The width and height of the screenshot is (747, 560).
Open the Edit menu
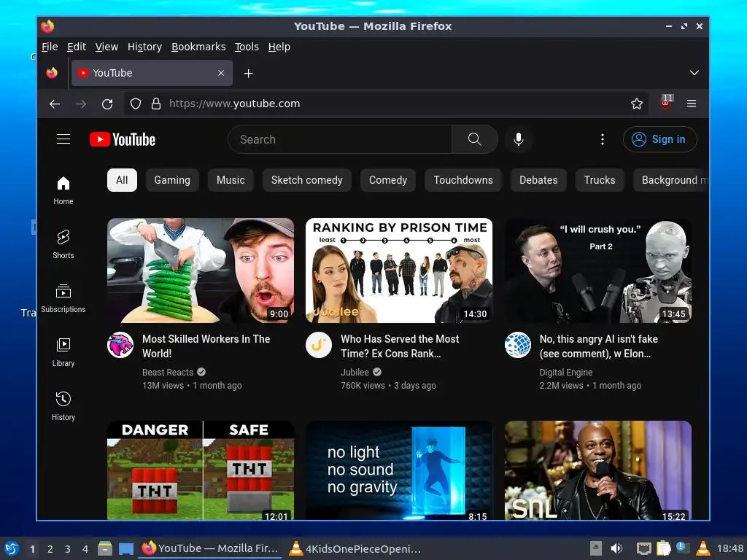[76, 47]
